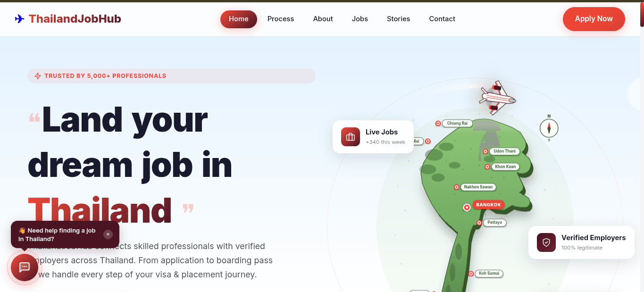The height and width of the screenshot is (292, 644).
Task: Open the Jobs nav item
Action: coord(360,19)
